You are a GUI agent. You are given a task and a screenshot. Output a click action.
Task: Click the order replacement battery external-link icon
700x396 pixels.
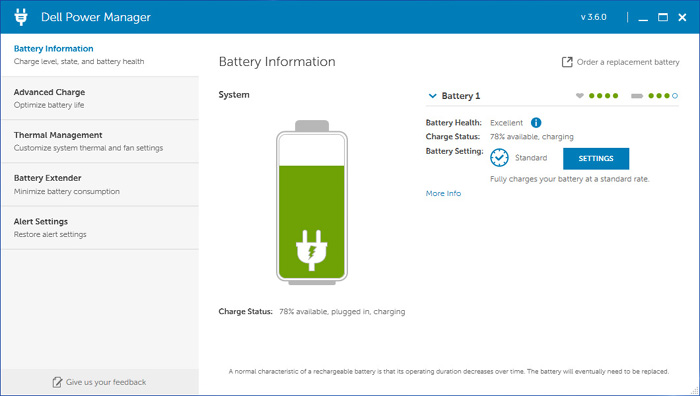[x=567, y=62]
